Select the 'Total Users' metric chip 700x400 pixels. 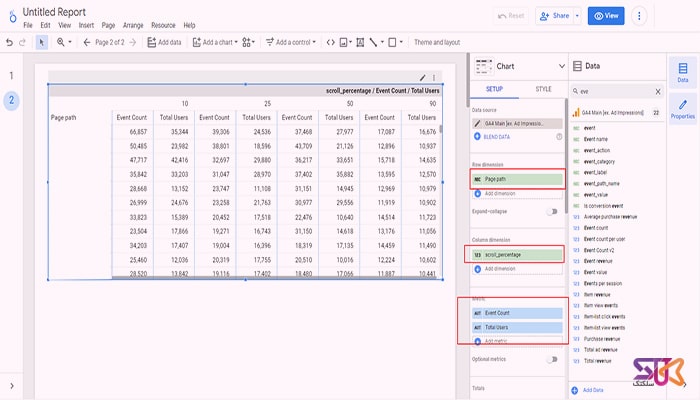(x=517, y=327)
